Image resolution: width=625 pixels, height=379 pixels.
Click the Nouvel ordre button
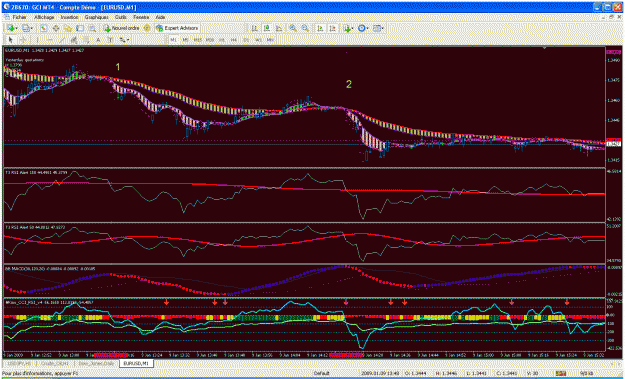[x=122, y=28]
